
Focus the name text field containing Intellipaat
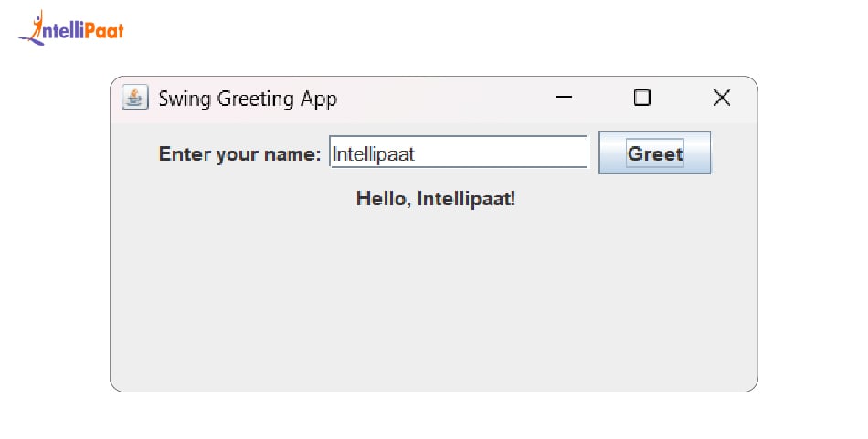click(459, 152)
